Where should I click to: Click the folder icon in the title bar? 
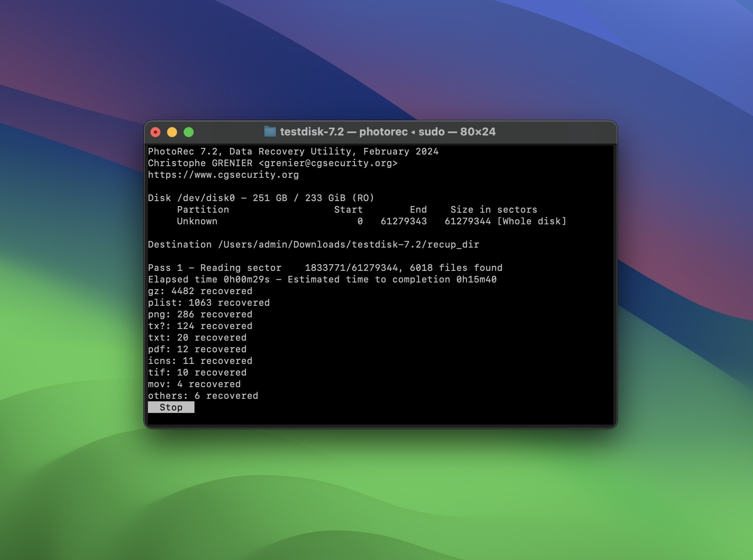(x=270, y=132)
